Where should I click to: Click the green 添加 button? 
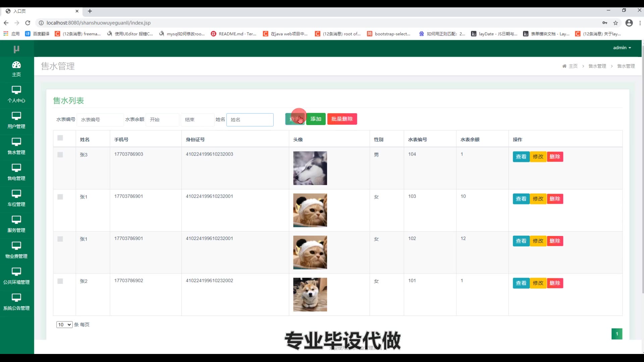(316, 119)
